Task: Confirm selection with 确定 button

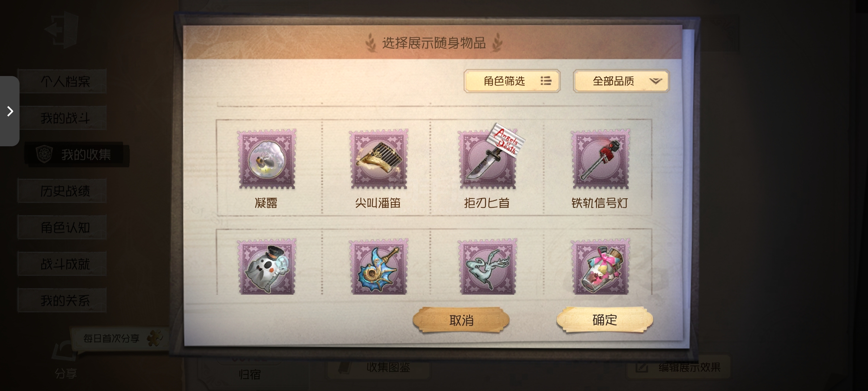Action: pyautogui.click(x=605, y=320)
